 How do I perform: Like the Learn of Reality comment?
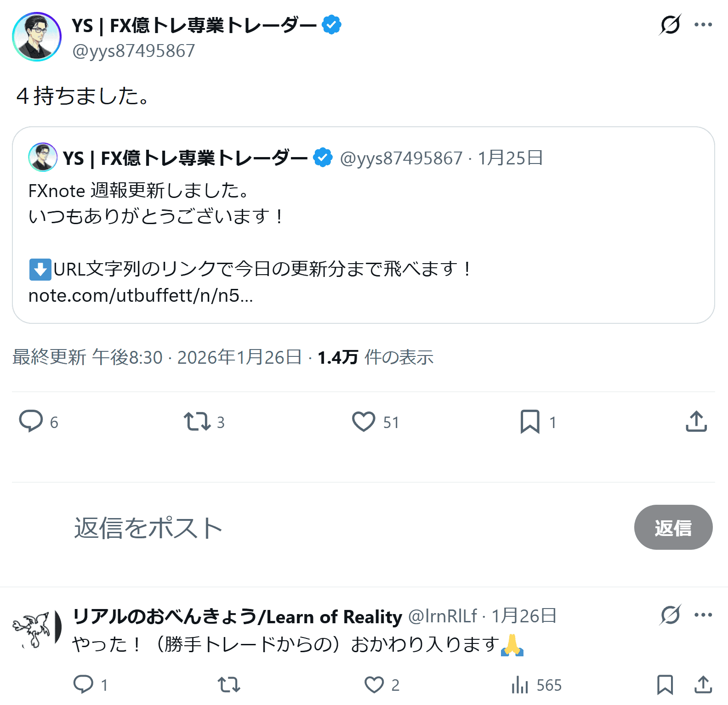[x=374, y=684]
